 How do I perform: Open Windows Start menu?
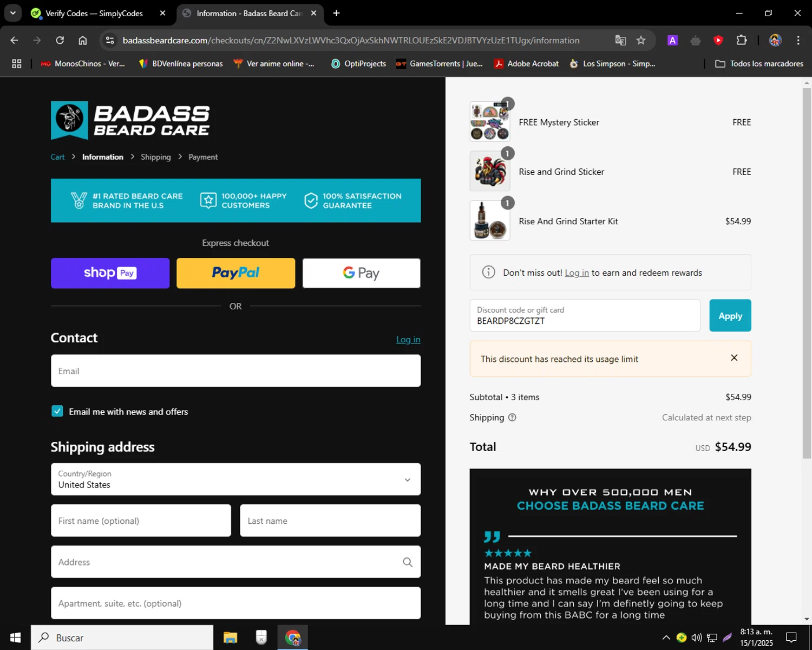pos(15,638)
